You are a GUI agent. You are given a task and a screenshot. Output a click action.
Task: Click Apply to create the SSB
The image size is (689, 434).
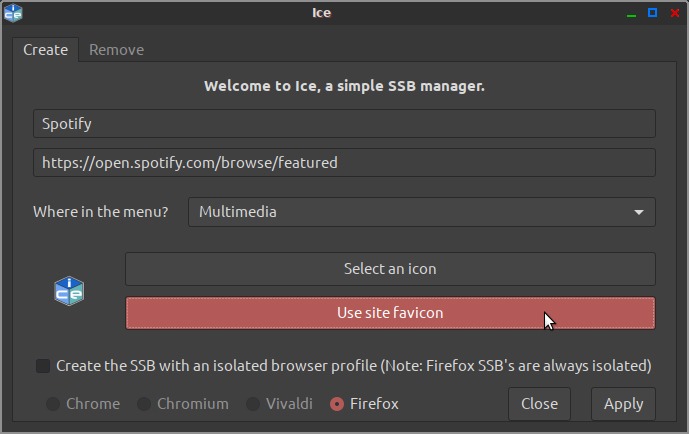tap(623, 404)
